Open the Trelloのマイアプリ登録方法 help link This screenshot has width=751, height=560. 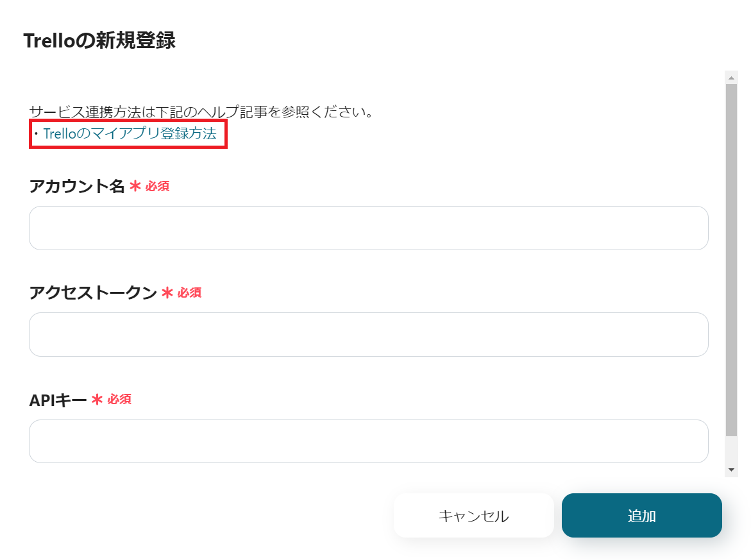(130, 134)
